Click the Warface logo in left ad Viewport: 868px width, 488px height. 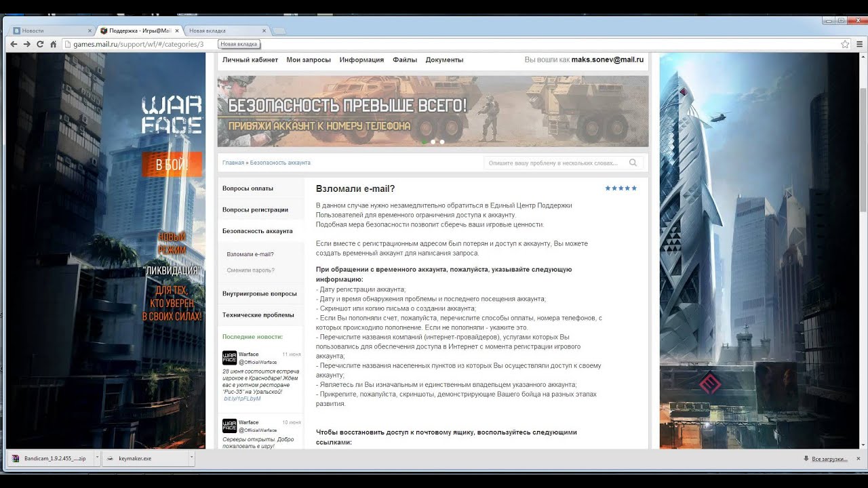[172, 115]
